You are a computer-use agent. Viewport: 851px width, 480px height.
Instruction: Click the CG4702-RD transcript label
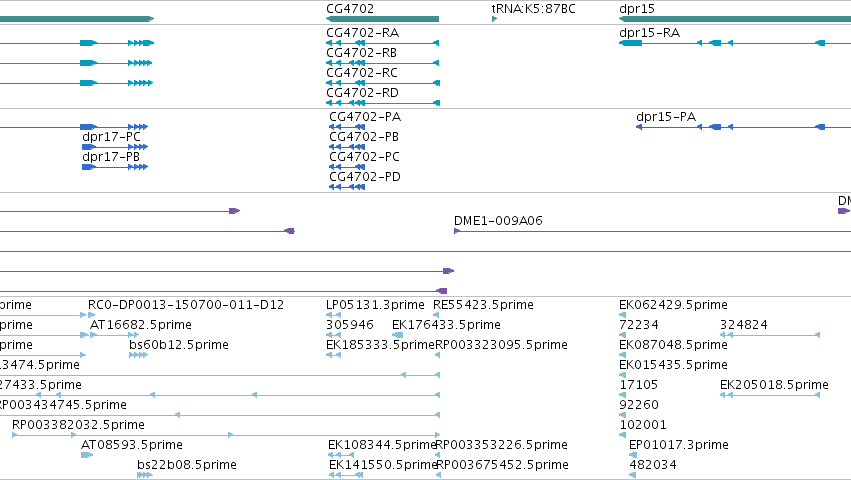click(x=363, y=93)
